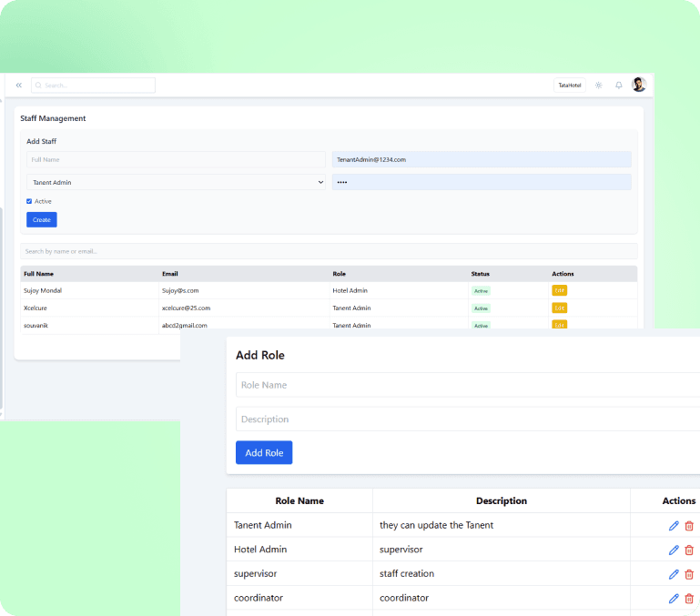Screen dimensions: 700x616
Task: Focus the Role Name input field
Action: point(468,385)
